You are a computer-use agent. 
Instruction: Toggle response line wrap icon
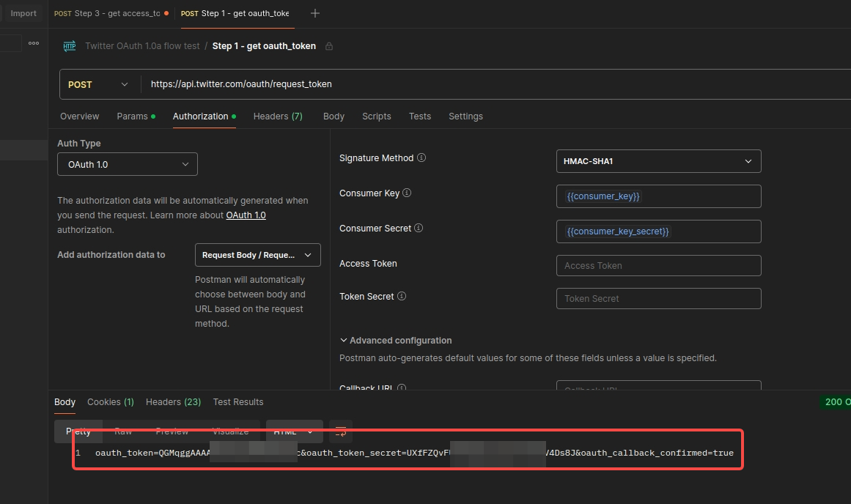[x=341, y=431]
